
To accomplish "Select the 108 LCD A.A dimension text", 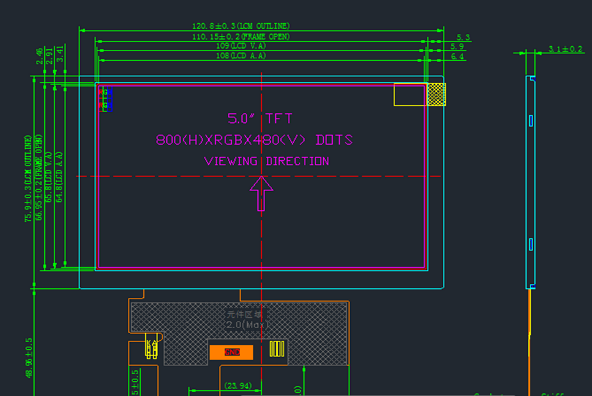I will (241, 55).
